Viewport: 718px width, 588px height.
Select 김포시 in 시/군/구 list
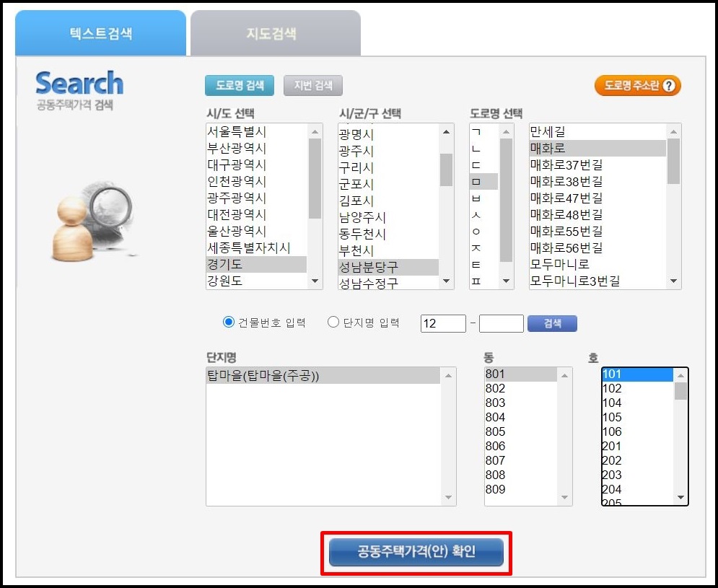[x=388, y=201]
